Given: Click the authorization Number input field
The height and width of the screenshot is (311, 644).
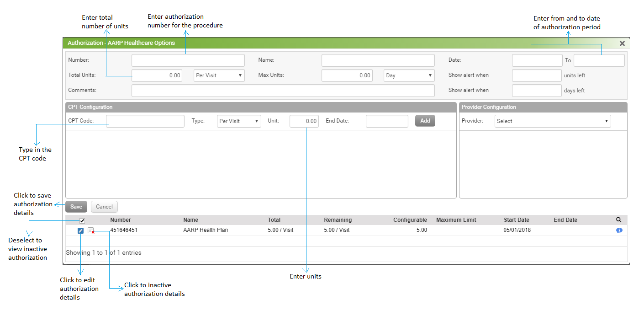Looking at the screenshot, I should (x=188, y=60).
